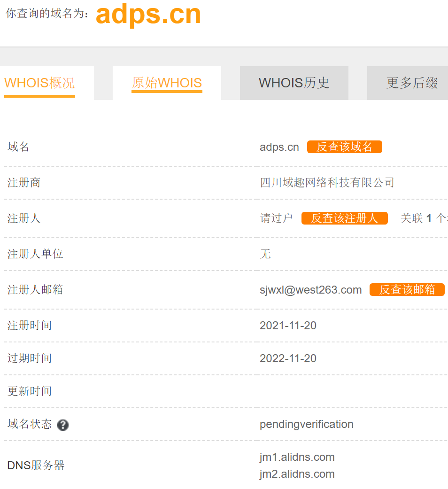Open the 原始WHOIS tab
The width and height of the screenshot is (448, 489).
point(167,83)
